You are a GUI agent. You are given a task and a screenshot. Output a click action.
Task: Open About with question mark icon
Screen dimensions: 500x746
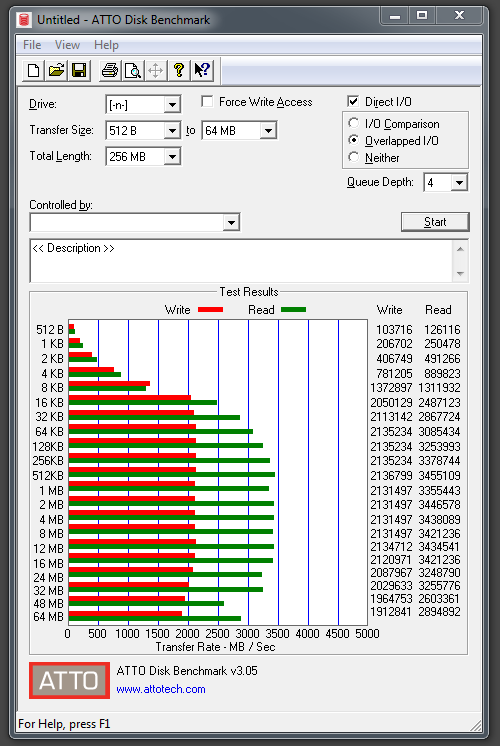coord(179,71)
